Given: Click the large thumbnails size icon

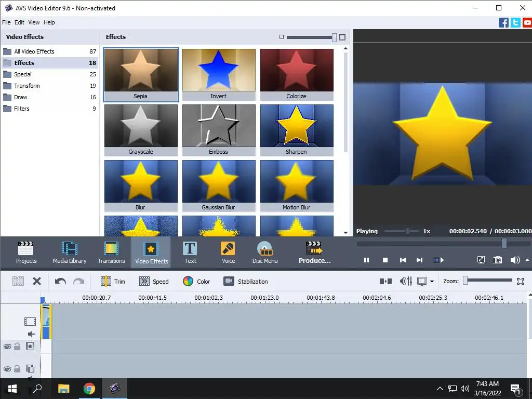Looking at the screenshot, I should (342, 37).
